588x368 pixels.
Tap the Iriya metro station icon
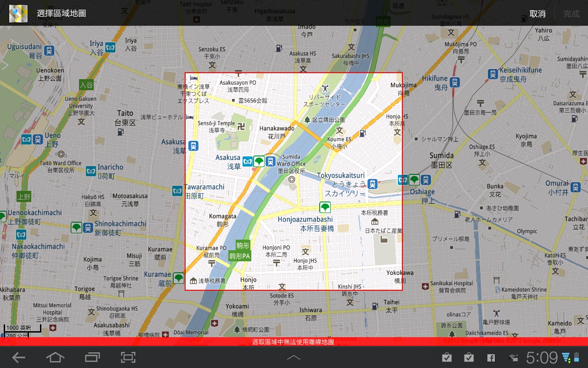(x=110, y=47)
